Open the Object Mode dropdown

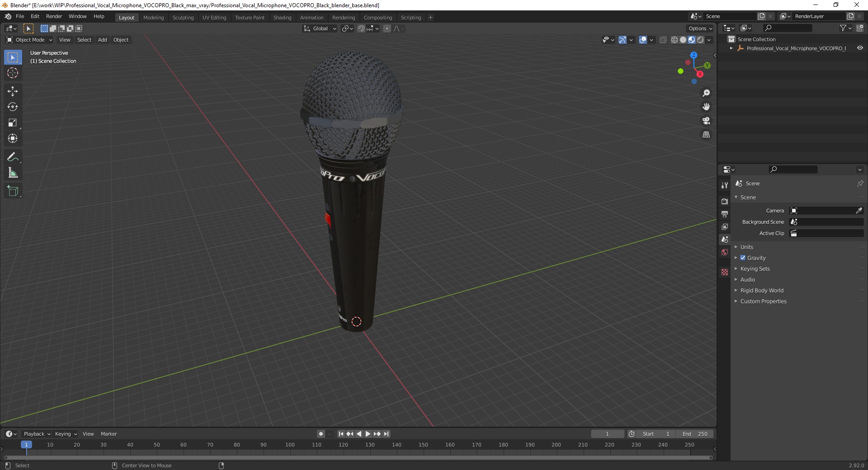tap(29, 40)
